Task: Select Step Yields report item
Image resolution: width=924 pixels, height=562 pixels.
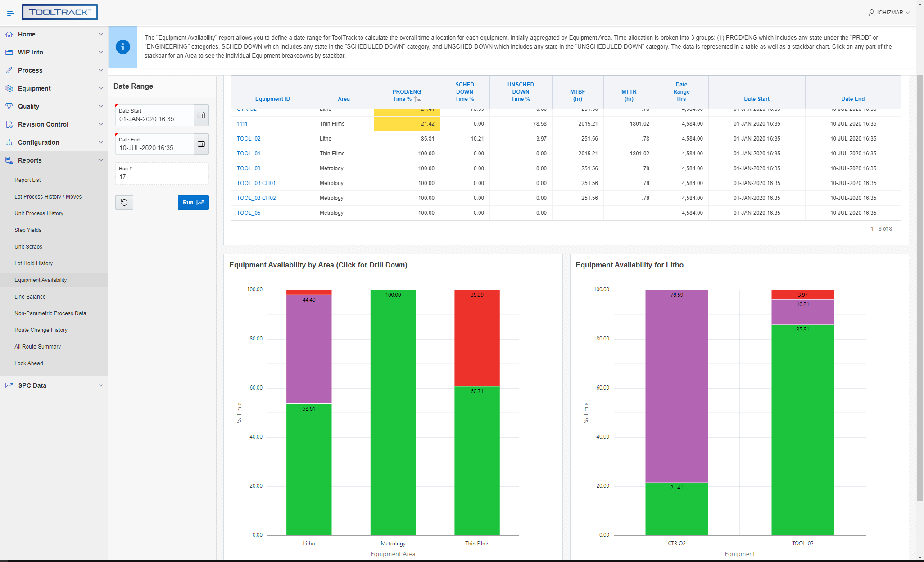Action: click(x=28, y=230)
